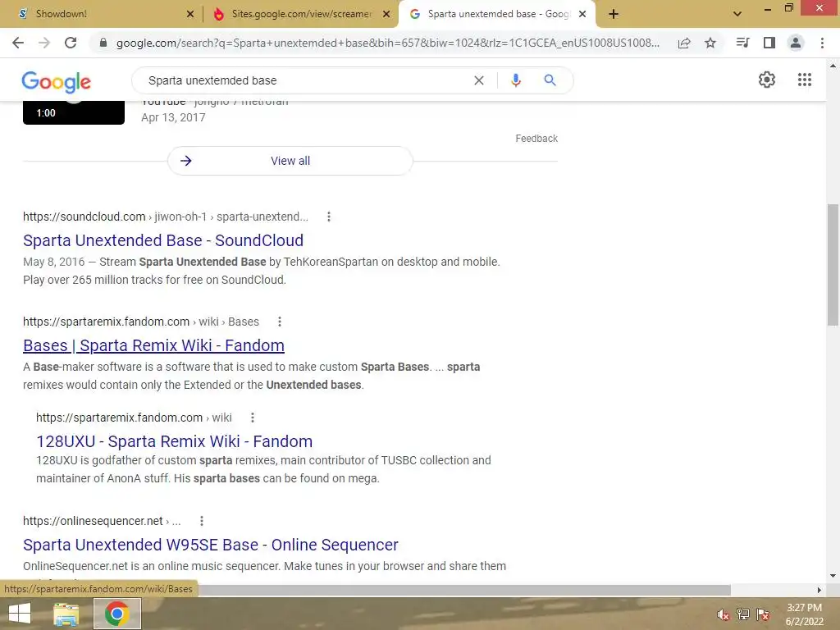
Task: Open Google quick settings gear
Action: coord(767,80)
